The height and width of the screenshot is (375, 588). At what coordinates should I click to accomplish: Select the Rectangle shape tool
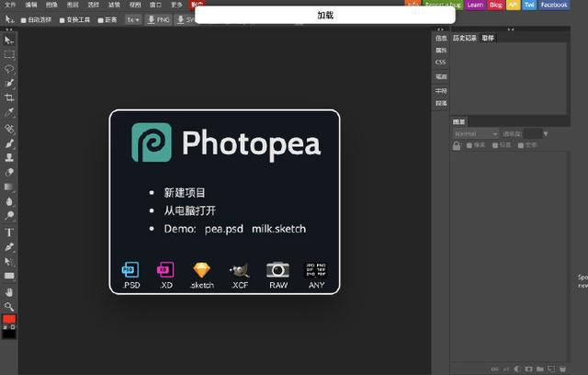coord(9,276)
